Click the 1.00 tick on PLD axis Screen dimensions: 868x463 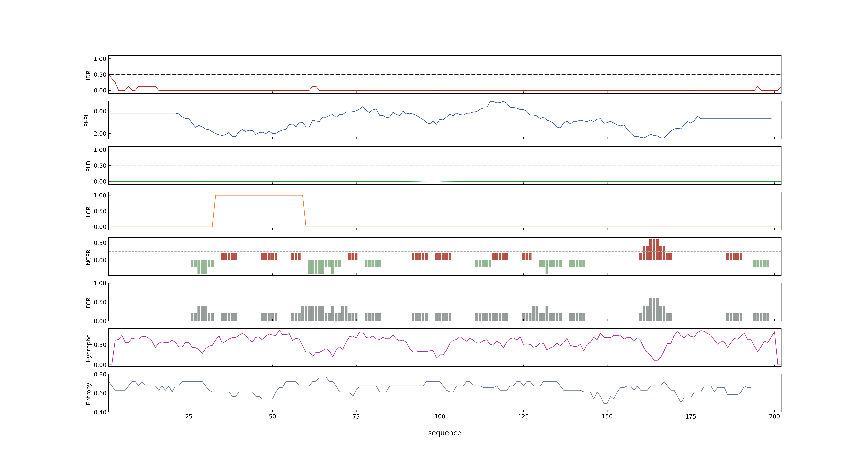100,150
